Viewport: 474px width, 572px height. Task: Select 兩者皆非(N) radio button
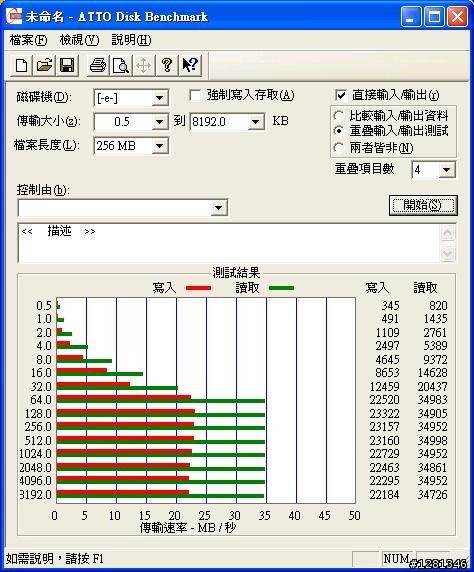tap(338, 148)
